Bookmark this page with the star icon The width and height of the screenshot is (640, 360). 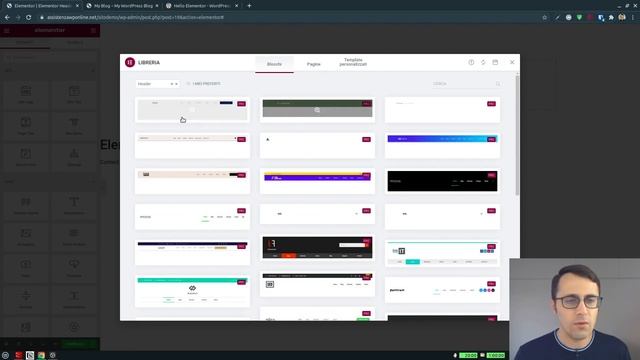(544, 18)
